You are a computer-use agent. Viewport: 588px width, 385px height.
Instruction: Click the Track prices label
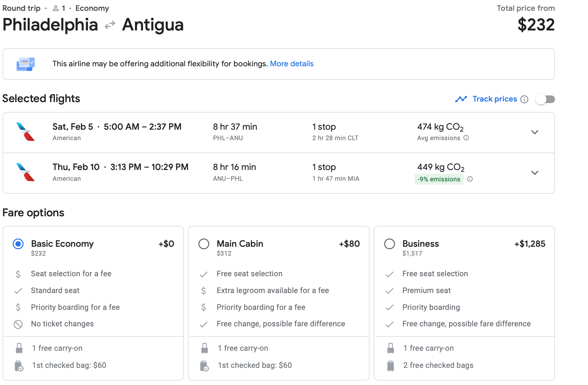tap(494, 99)
